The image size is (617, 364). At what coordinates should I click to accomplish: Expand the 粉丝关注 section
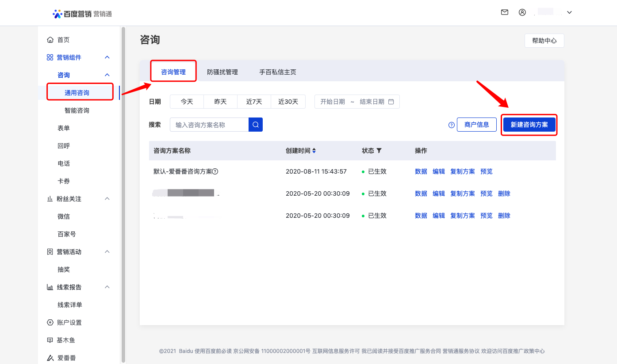pyautogui.click(x=107, y=198)
